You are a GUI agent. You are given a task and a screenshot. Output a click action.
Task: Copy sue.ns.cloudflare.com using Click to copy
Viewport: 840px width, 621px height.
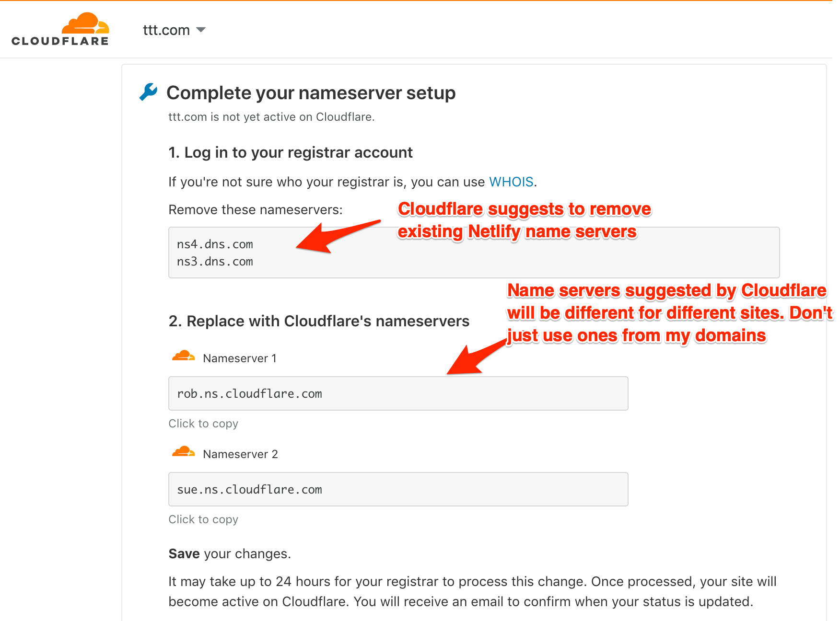pos(203,519)
